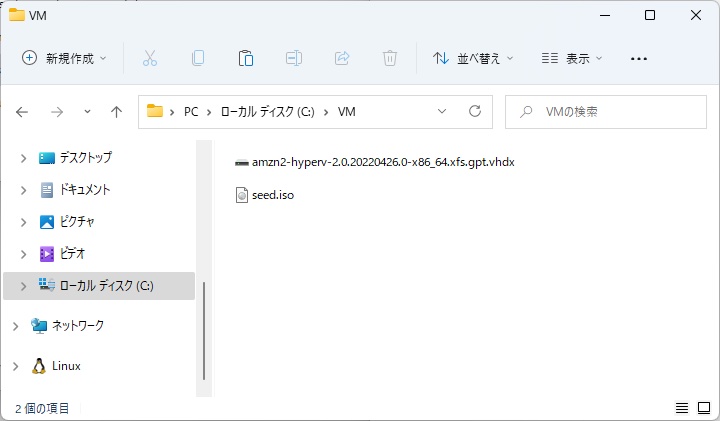Open the 新規作成 dropdown
The image size is (720, 421).
point(65,59)
